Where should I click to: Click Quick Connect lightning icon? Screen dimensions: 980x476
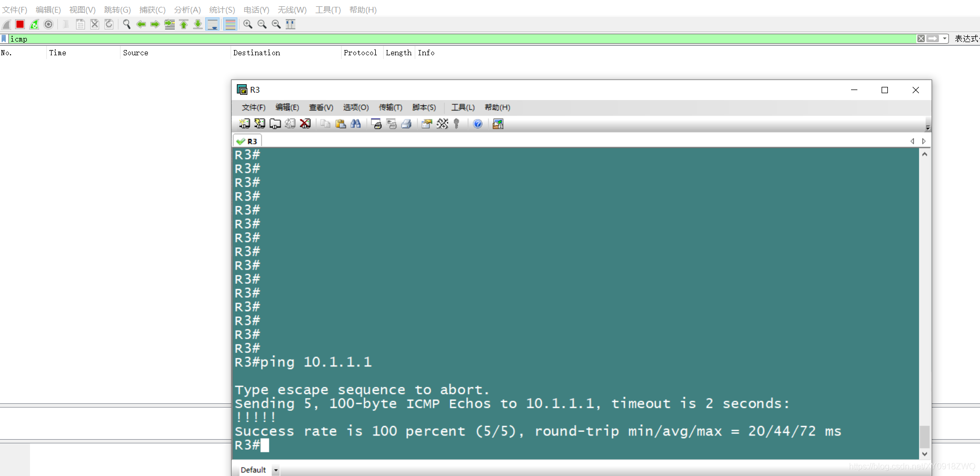[x=260, y=124]
